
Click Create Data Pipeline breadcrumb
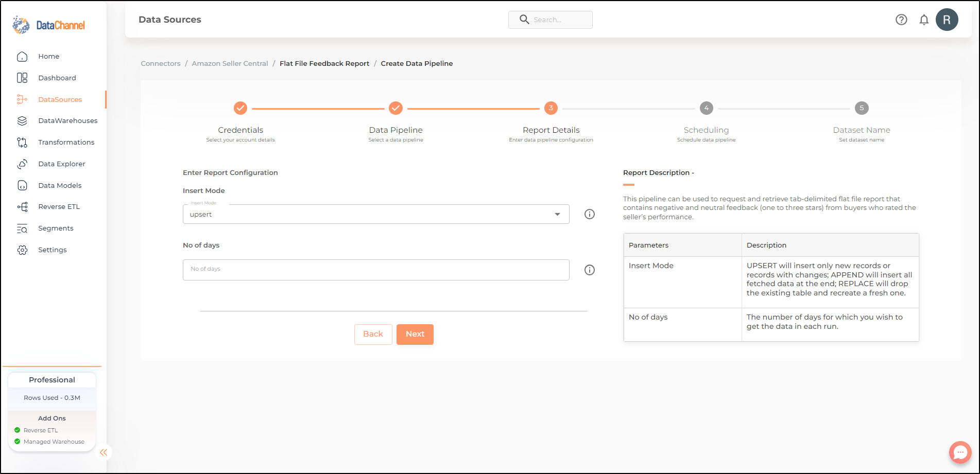pos(417,63)
